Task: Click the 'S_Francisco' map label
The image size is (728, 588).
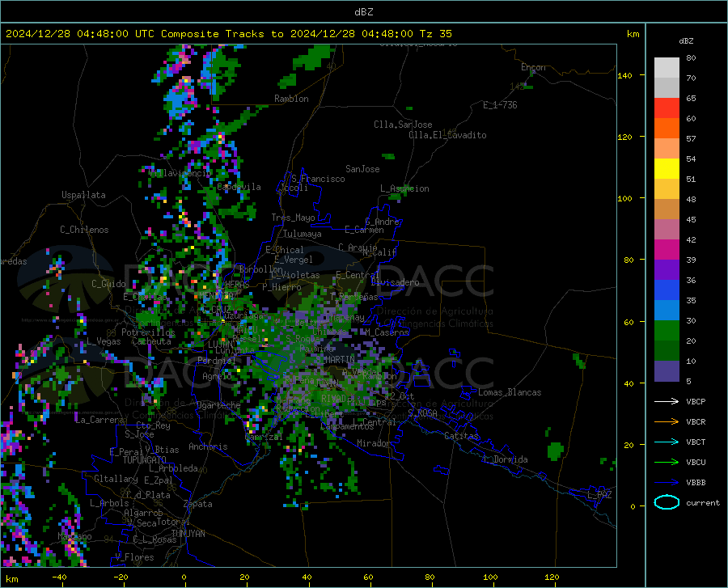Action: pyautogui.click(x=318, y=179)
